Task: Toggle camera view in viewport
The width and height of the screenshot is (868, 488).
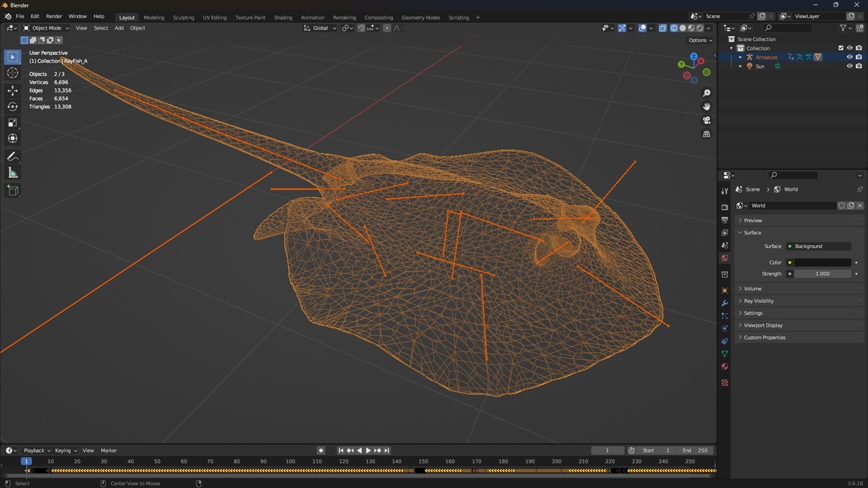Action: 707,120
